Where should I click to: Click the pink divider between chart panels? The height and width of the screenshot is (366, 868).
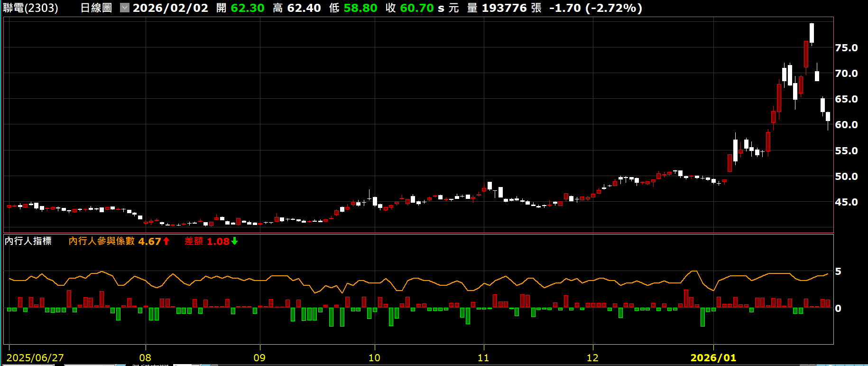pos(417,233)
